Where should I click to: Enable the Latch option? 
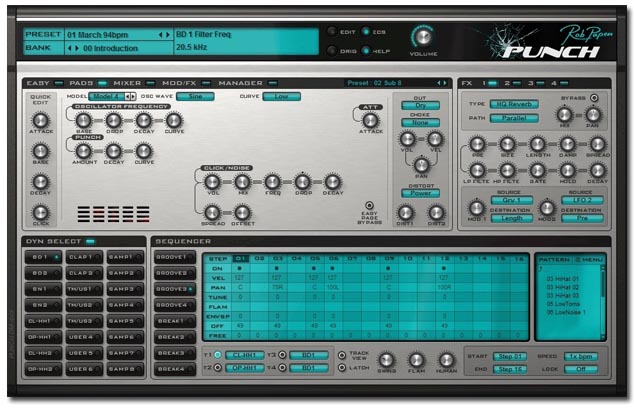[342, 368]
